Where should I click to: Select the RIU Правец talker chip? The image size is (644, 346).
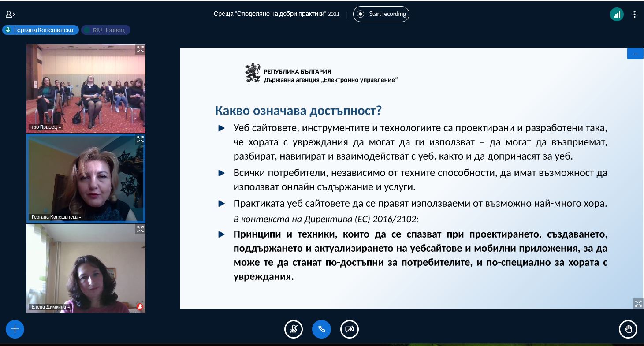coord(106,30)
